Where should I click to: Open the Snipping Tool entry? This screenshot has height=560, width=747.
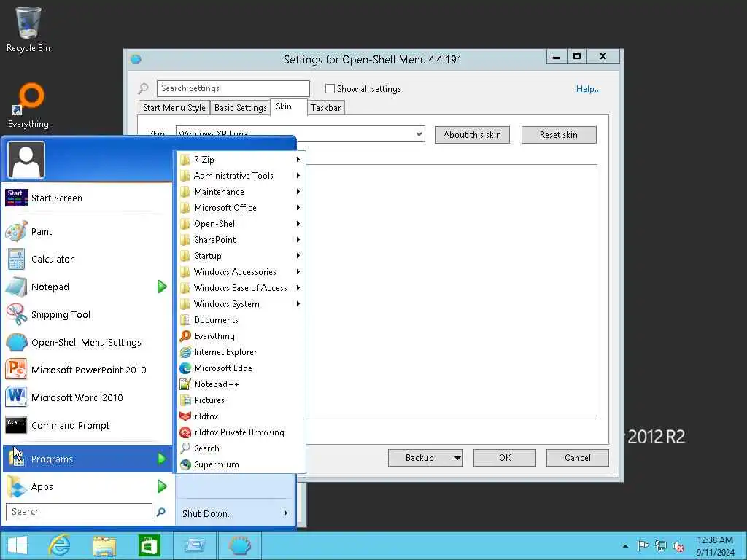coord(88,314)
